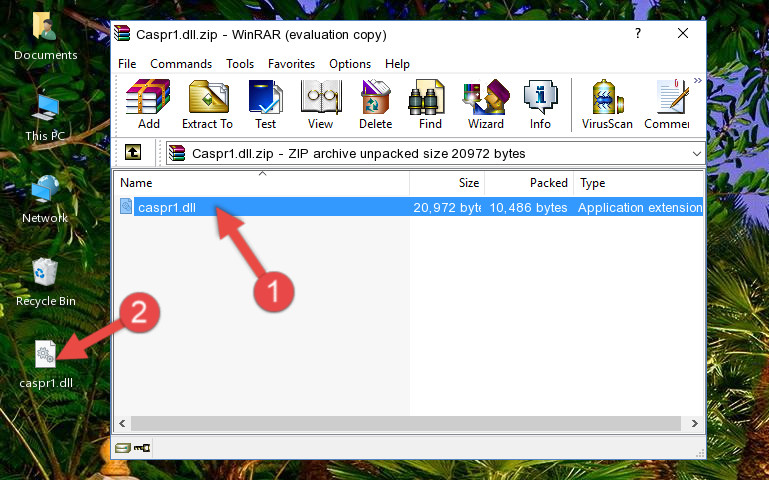769x480 pixels.
Task: Click the WinRAR title bar icon
Action: coord(123,34)
